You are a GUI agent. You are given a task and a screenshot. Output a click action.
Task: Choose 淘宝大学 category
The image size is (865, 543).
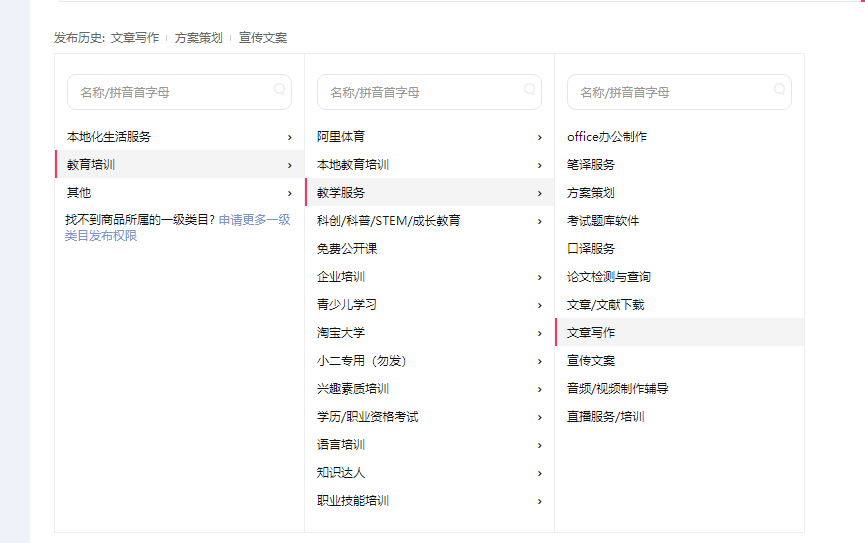[341, 333]
